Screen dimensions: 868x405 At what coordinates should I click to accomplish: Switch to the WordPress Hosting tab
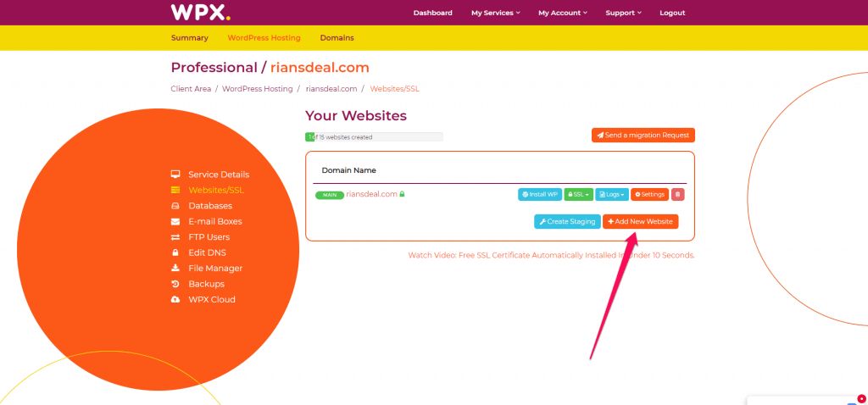(264, 38)
